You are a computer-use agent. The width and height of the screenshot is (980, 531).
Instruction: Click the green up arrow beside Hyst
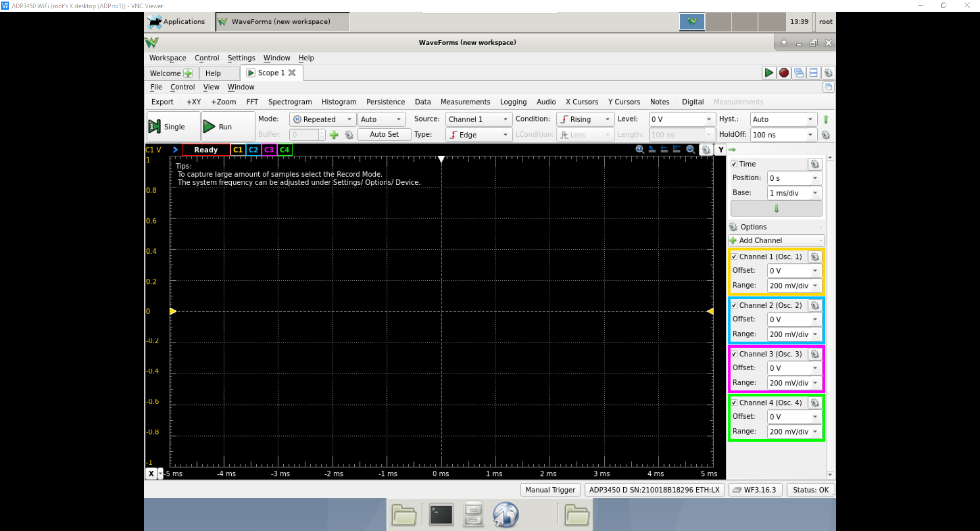pyautogui.click(x=826, y=119)
